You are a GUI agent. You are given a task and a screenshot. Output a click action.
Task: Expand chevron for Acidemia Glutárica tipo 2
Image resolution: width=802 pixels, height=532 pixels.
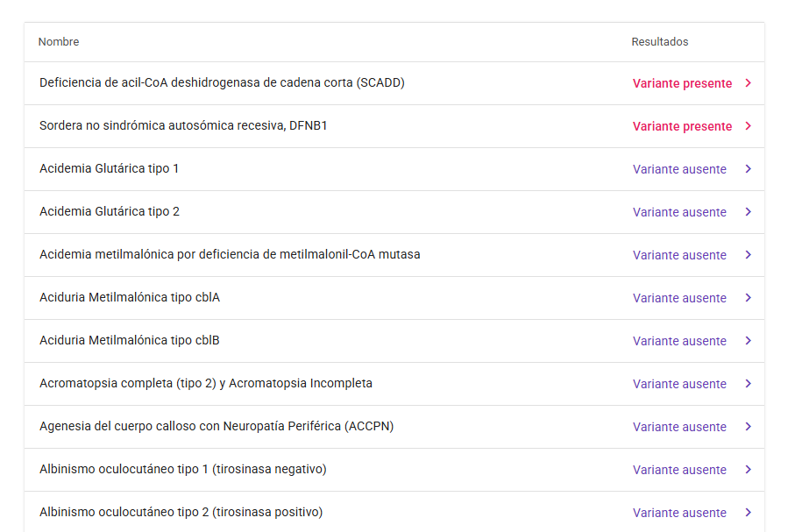748,212
